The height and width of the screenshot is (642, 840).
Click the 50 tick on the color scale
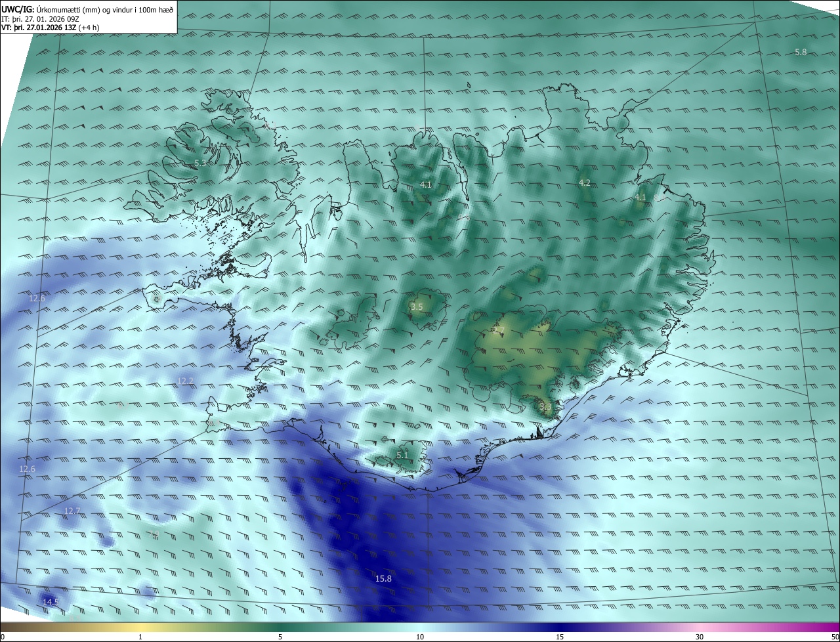pyautogui.click(x=835, y=637)
